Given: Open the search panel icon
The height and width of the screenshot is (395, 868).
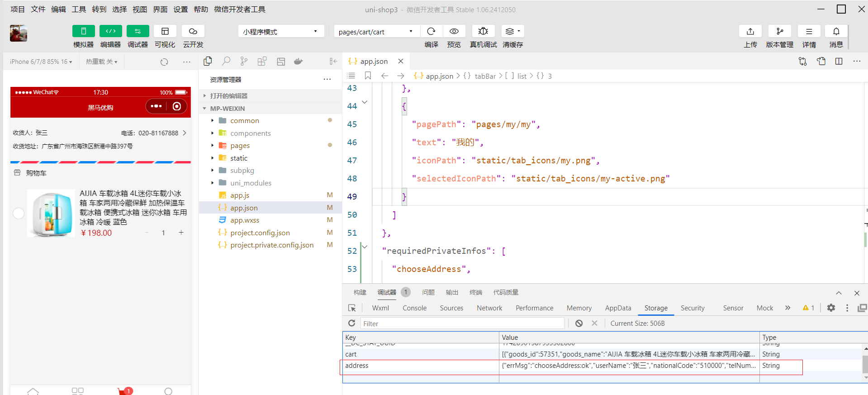Looking at the screenshot, I should coord(226,61).
